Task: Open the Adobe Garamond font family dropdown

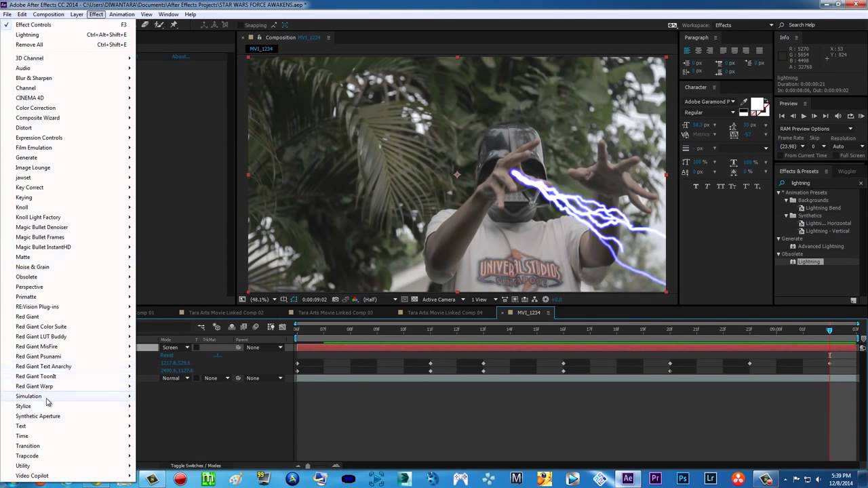Action: point(709,102)
